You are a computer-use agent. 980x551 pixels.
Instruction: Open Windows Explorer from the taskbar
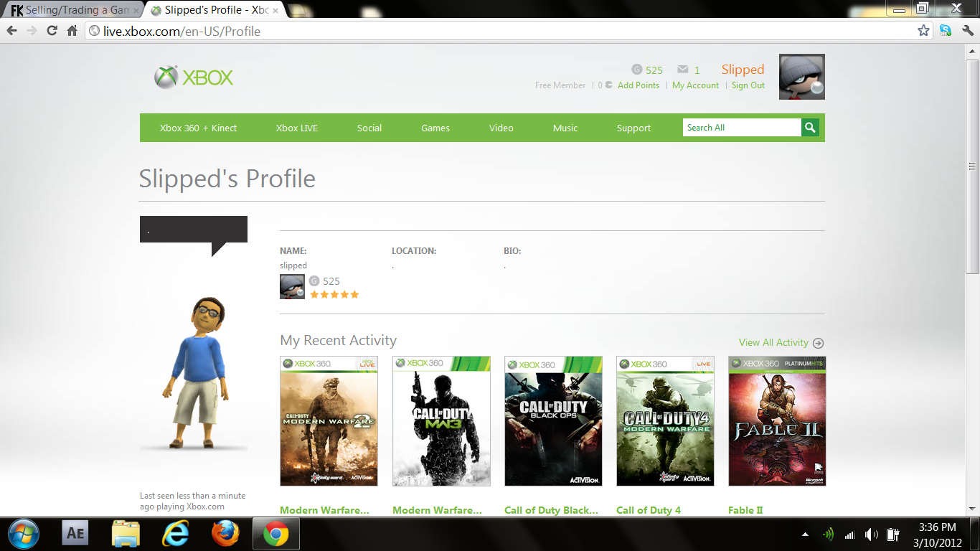coord(126,534)
